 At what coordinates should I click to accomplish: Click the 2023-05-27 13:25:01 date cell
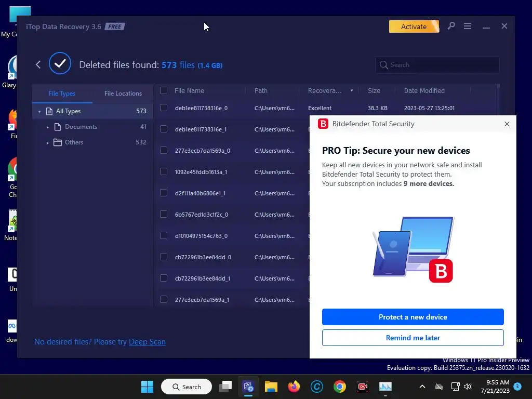(x=429, y=108)
